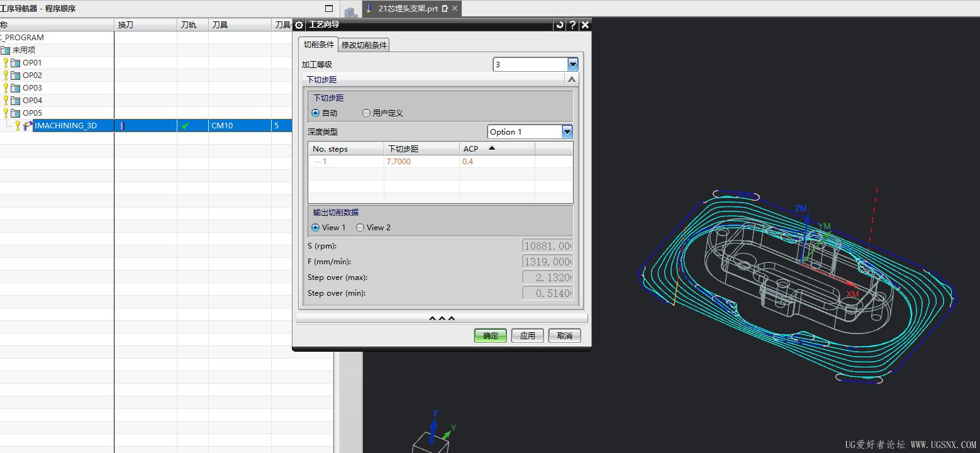980x453 pixels.
Task: Click the reset arrow icon in 工艺向导 title bar
Action: tap(559, 25)
